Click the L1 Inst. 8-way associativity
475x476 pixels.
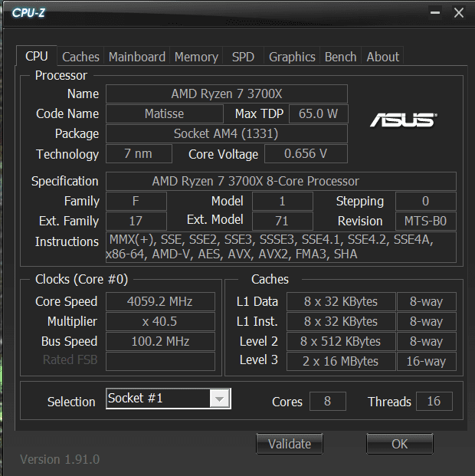[427, 321]
